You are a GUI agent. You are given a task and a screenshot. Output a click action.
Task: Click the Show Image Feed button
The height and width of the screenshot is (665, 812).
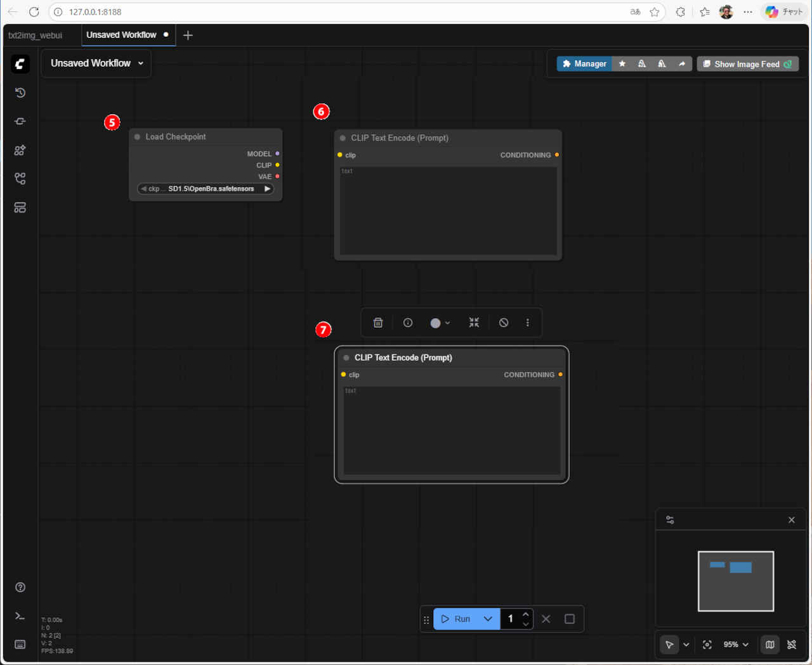pos(747,64)
